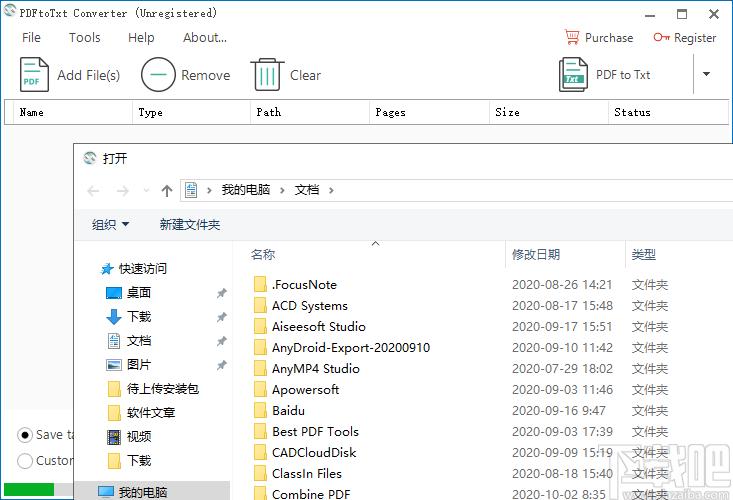Expand chevron after 文档 breadcrumb
This screenshot has width=733, height=500.
tap(331, 190)
